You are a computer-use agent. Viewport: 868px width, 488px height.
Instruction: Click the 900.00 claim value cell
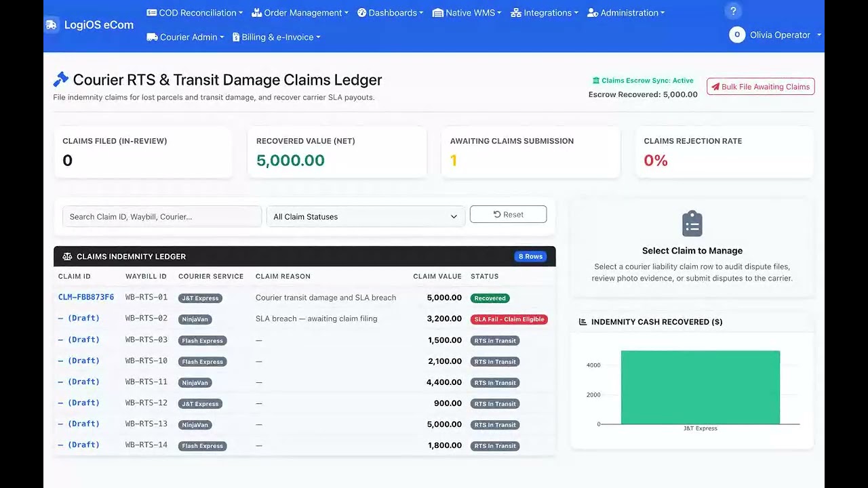(448, 403)
